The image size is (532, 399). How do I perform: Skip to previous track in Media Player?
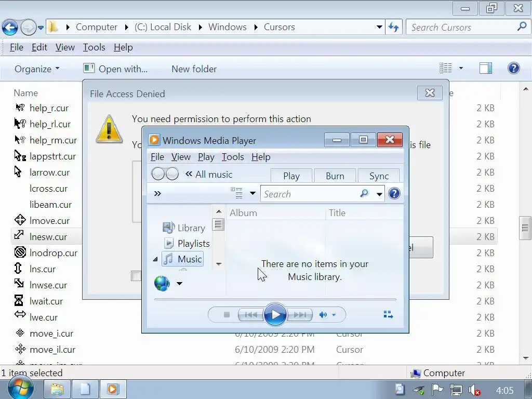pos(251,315)
